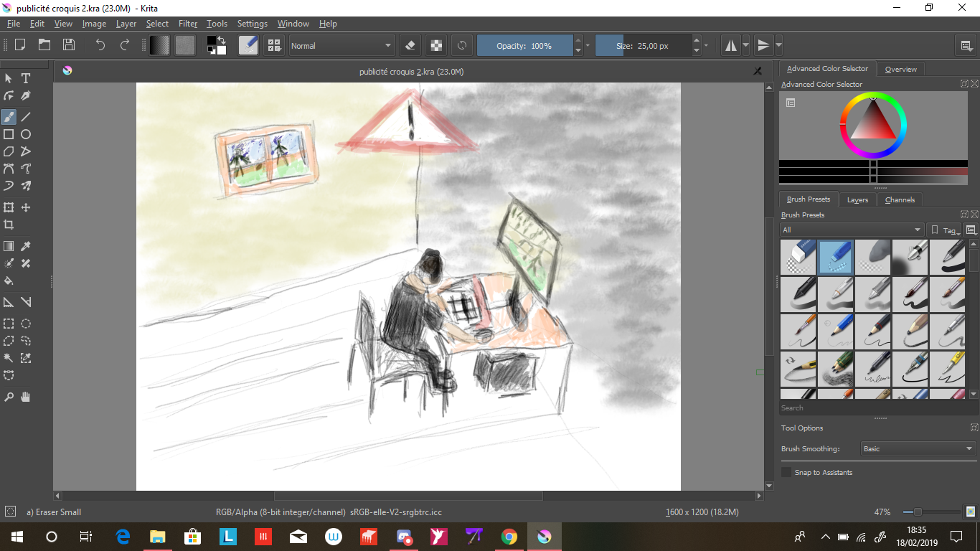This screenshot has width=980, height=551.
Task: Open the All brush tag filter dropdown
Action: tap(852, 230)
